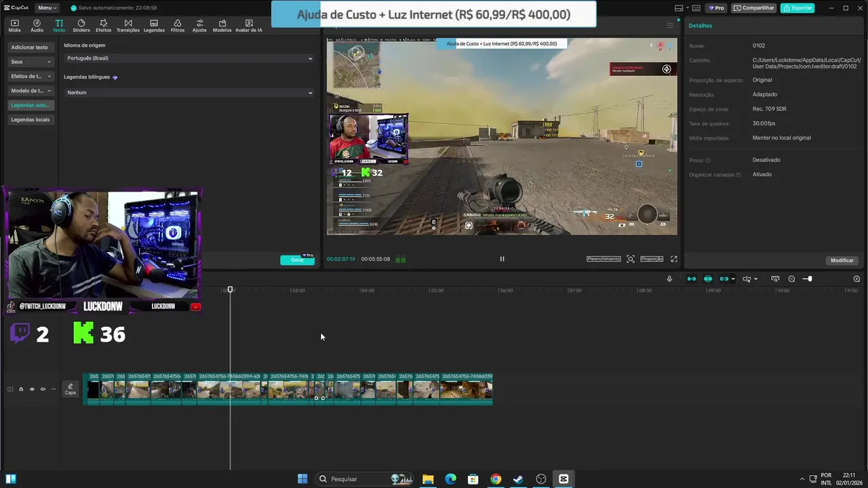Enter fullscreen preview mode

[x=674, y=259]
